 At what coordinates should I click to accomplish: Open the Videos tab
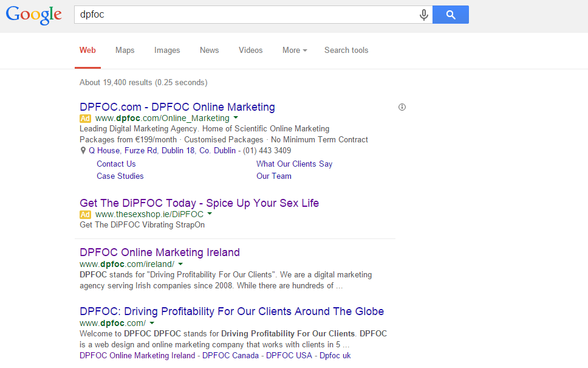250,50
